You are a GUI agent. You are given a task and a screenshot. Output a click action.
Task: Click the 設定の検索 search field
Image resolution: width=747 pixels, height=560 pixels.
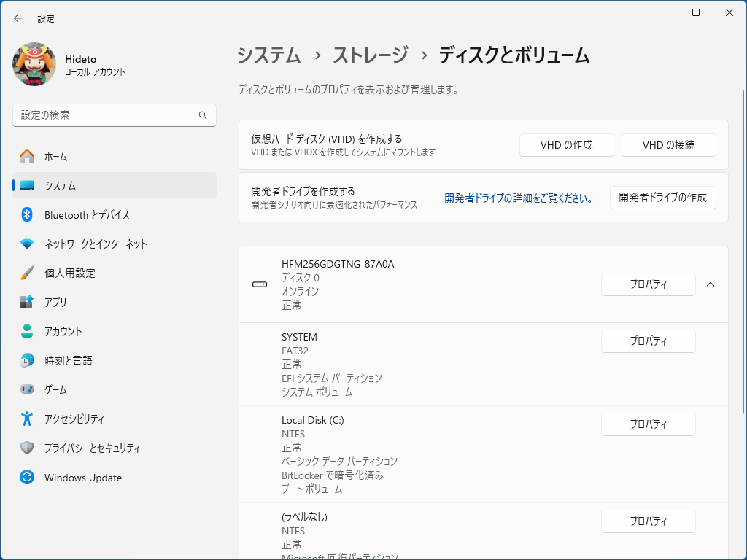114,114
